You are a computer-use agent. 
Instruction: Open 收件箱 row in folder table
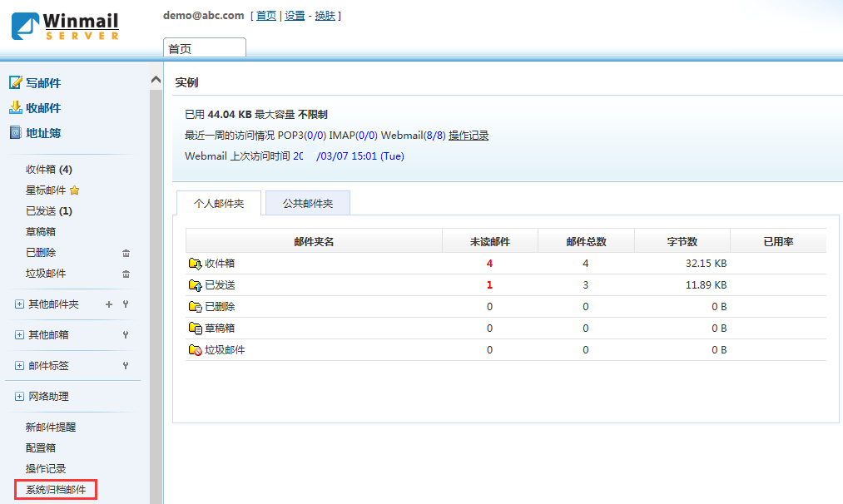coord(220,263)
